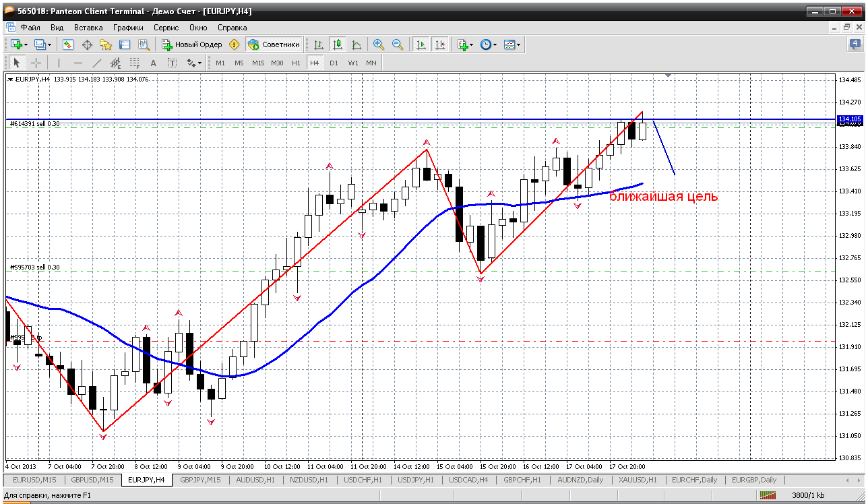Zoom out of the chart
The image size is (868, 504).
click(398, 44)
